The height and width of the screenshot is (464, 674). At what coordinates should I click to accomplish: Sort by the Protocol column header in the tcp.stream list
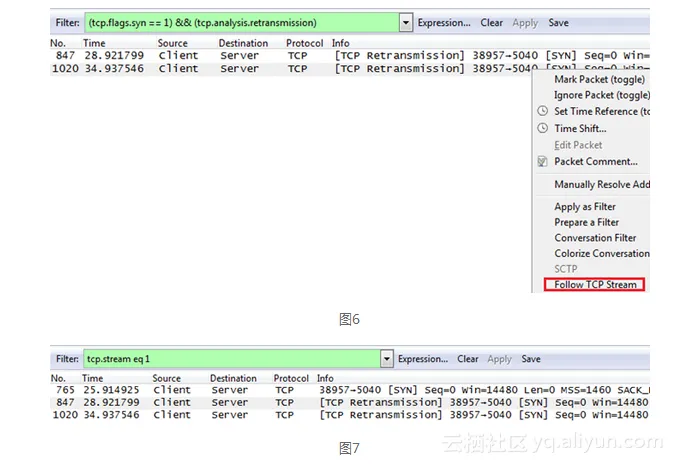pyautogui.click(x=292, y=379)
